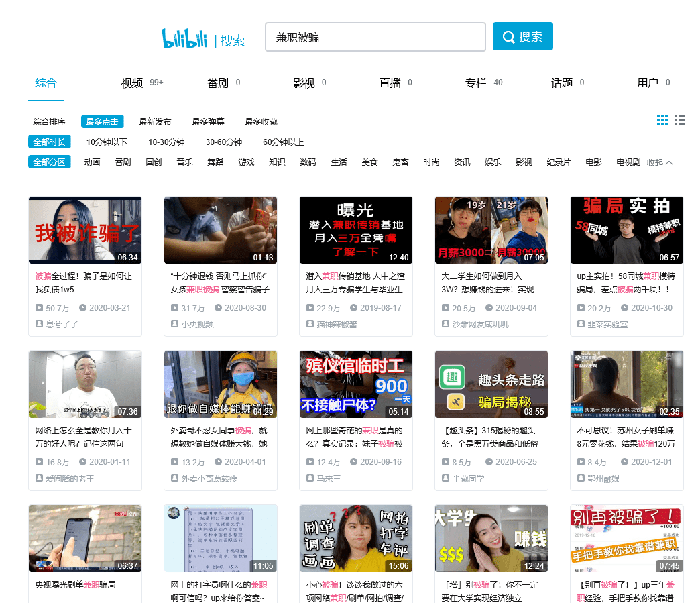Filter by 纪录片 category
700x603 pixels.
pos(559,162)
